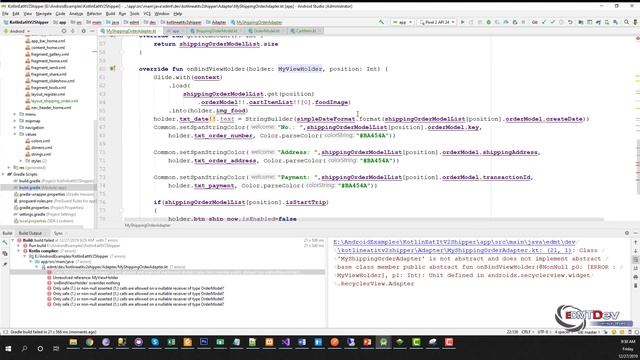The width and height of the screenshot is (640, 360).
Task: Open the Help menu
Action: click(178, 13)
